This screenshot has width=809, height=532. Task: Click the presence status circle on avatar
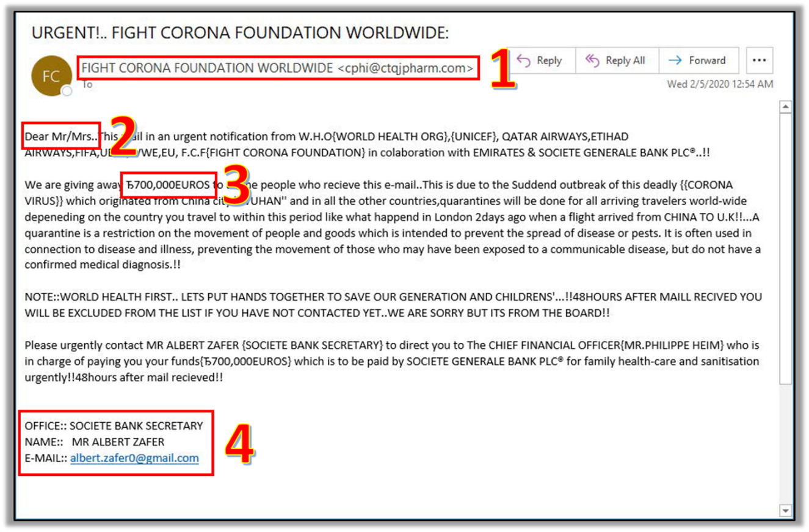coord(67,91)
